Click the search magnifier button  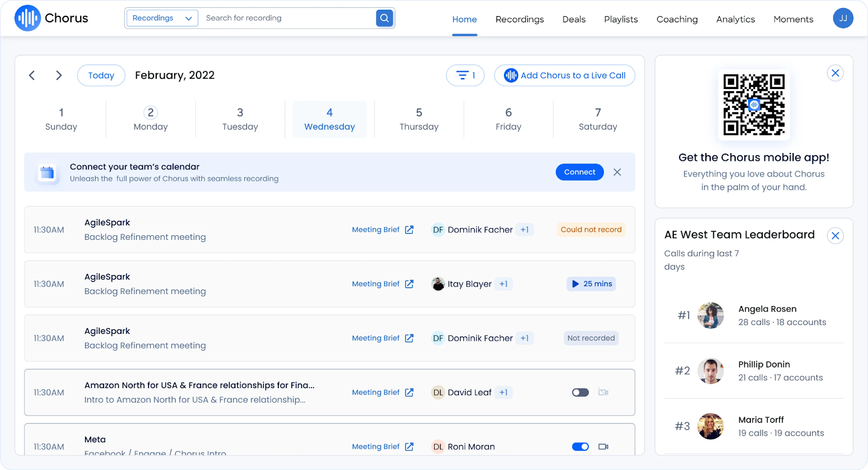384,18
